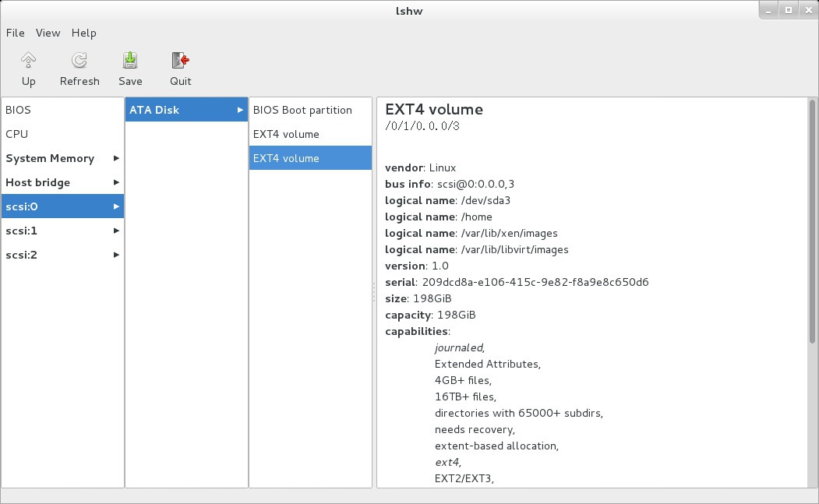Click the Save toolbar icon
819x504 pixels.
(x=130, y=61)
